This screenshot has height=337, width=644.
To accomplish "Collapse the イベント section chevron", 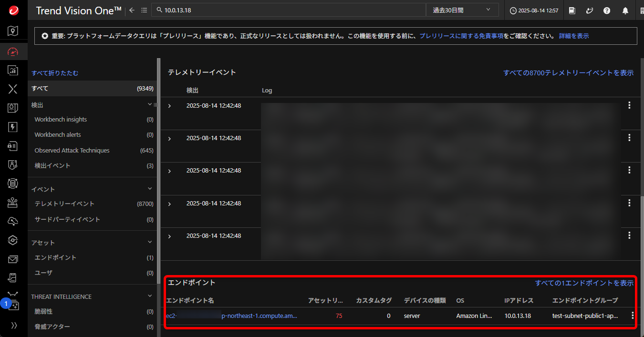I will (150, 189).
